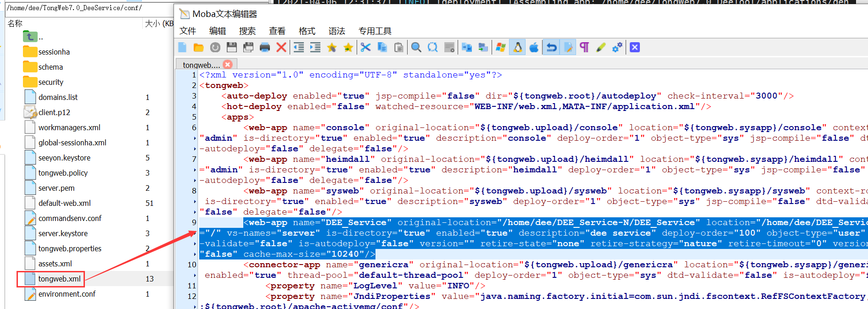868x309 pixels.
Task: Select domains.list in file list
Action: (x=58, y=97)
